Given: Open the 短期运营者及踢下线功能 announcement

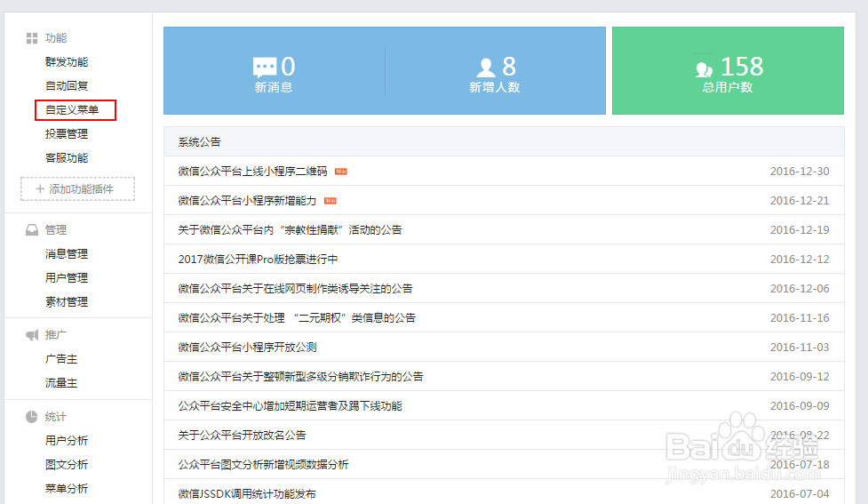Looking at the screenshot, I should [x=290, y=406].
